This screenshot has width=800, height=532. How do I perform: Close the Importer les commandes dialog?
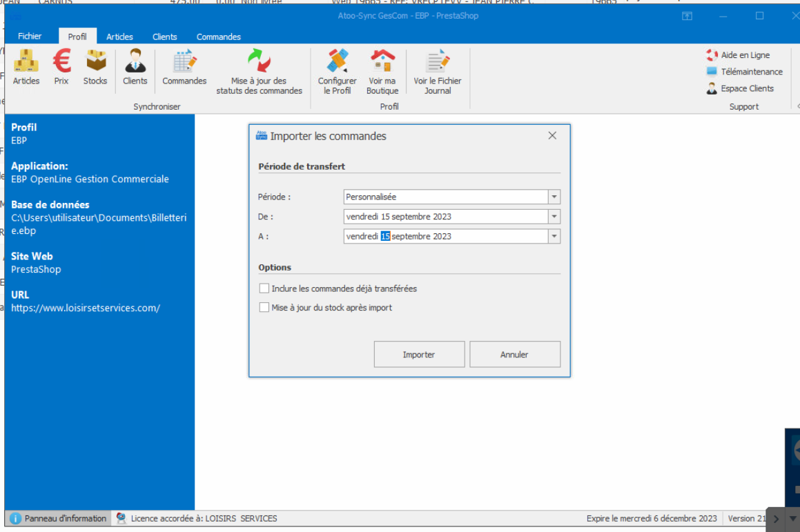(x=552, y=136)
